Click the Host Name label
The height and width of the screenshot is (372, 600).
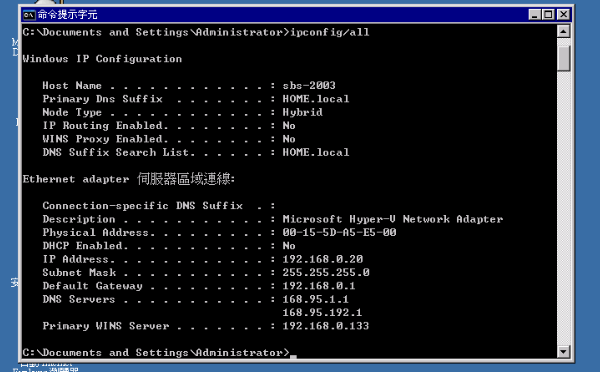(x=72, y=85)
